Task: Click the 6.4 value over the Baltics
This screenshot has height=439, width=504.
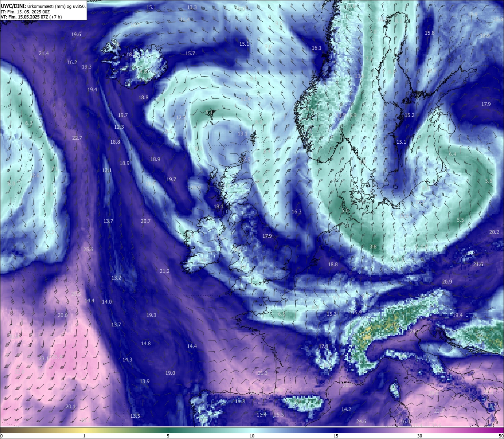Action: (452, 154)
